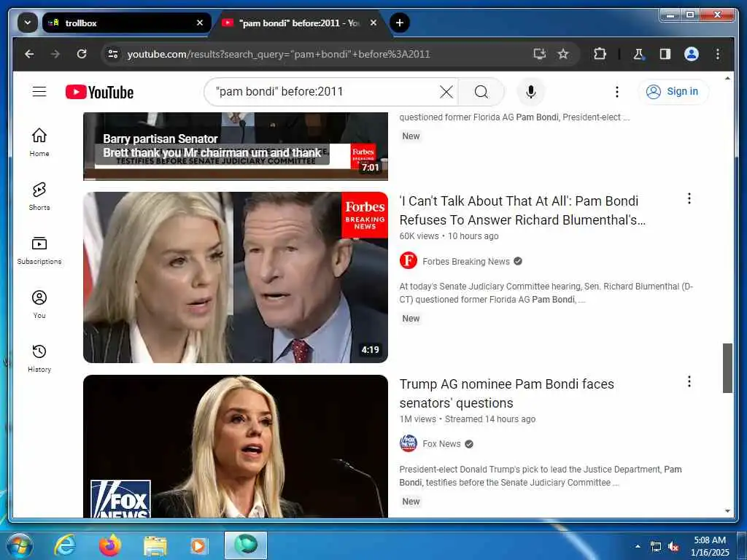Open the You section in sidebar
Image resolution: width=747 pixels, height=560 pixels.
[39, 304]
